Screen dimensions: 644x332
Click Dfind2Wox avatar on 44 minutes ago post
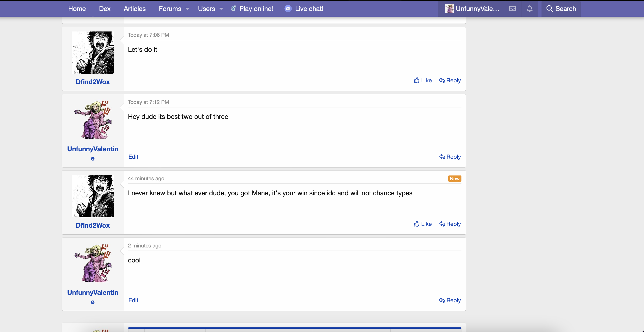point(93,196)
